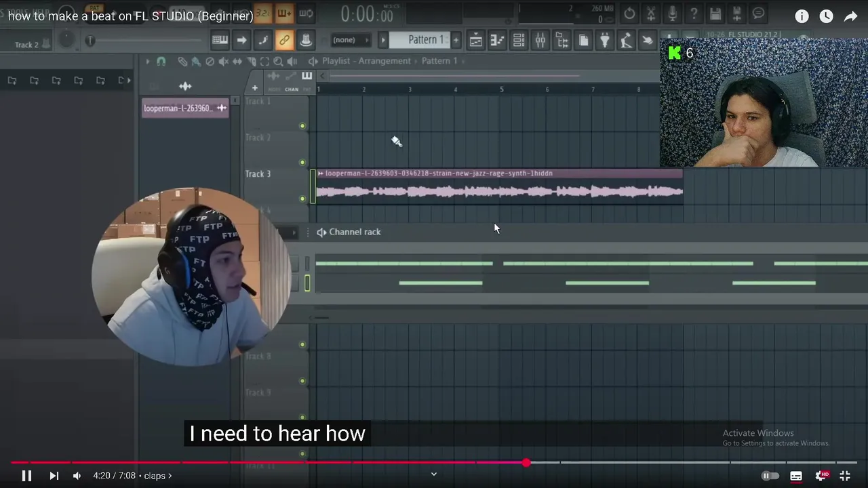Toggle the countdown before recording button
The image size is (868, 488).
(263, 13)
